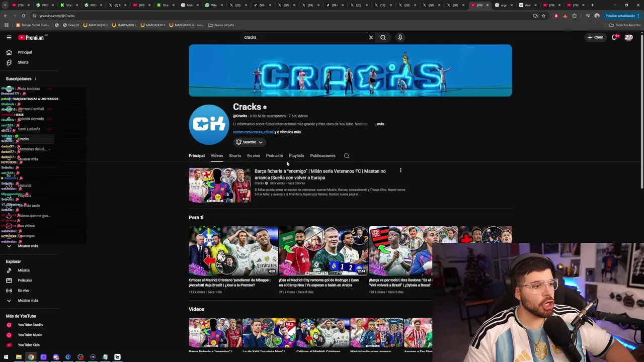Viewport: 644px width, 362px height.
Task: Open the YouTube hamburger guide menu
Action: pyautogui.click(x=9, y=37)
